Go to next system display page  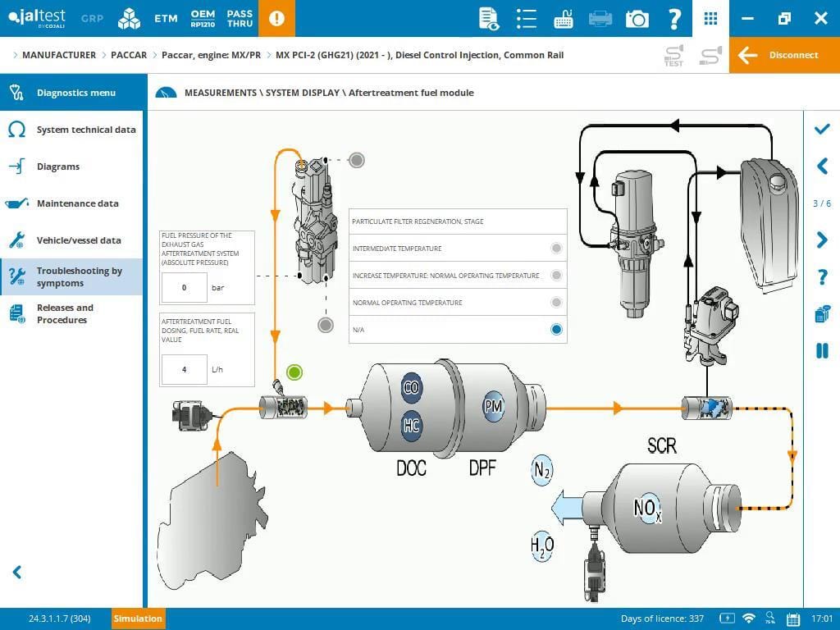click(x=822, y=240)
